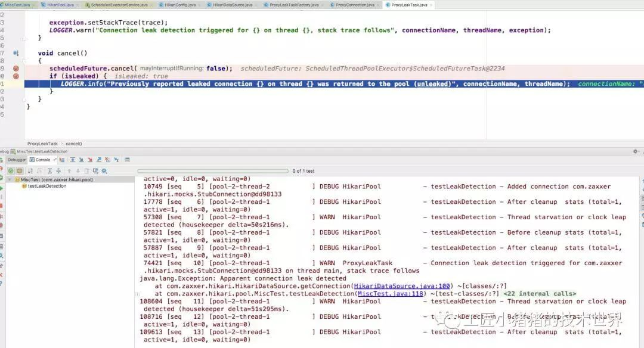Click the Step Out icon
Image resolution: width=644 pixels, height=348 pixels.
98,160
